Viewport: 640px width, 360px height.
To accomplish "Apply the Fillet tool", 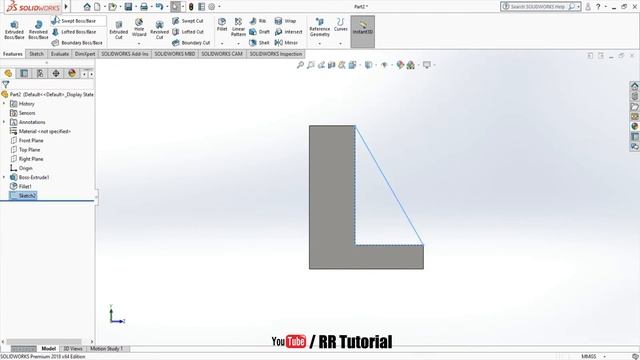I will pos(222,24).
